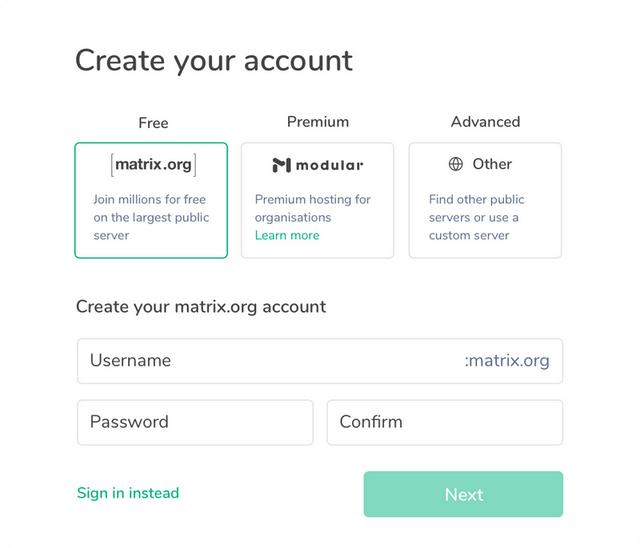
Task: Click the ':matrix.org' username suffix
Action: 507,361
